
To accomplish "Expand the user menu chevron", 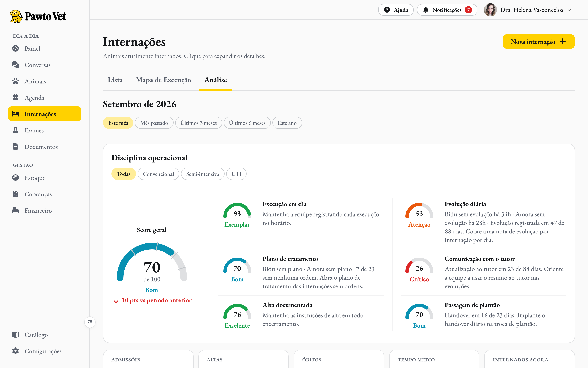I will coord(569,10).
